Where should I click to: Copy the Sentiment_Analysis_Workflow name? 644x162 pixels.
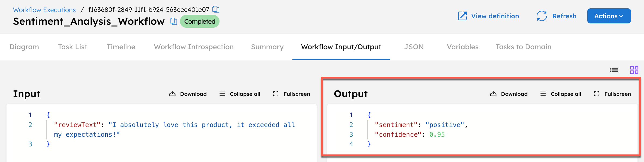[174, 21]
